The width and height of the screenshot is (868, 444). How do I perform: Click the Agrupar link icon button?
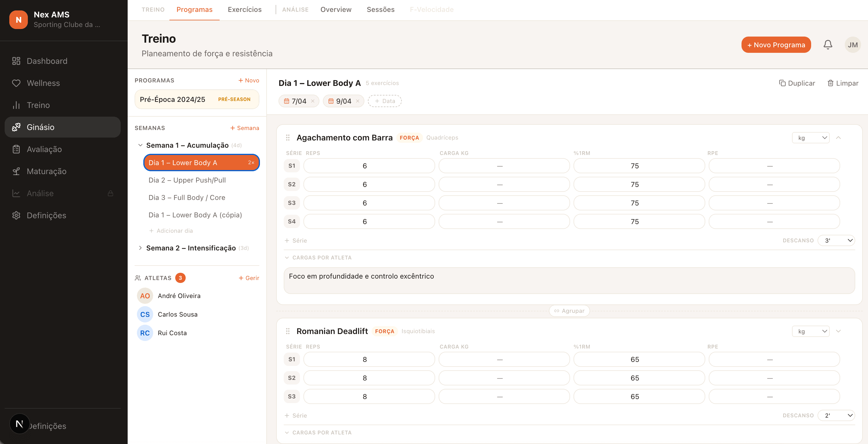coord(569,311)
